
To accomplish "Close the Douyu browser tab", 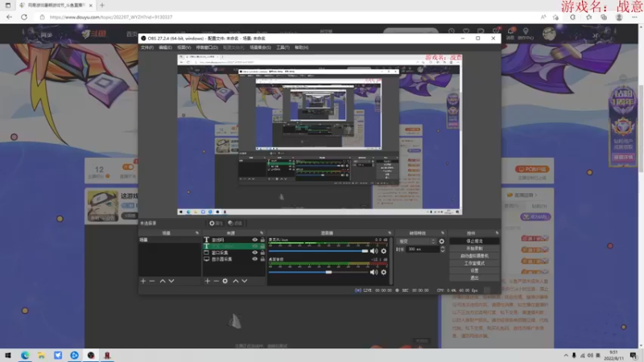I will click(91, 6).
